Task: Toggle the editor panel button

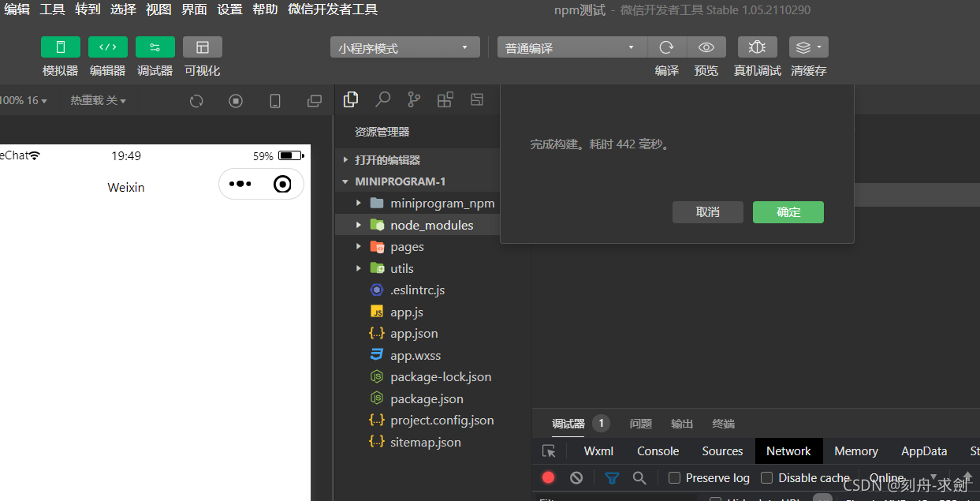Action: (108, 47)
